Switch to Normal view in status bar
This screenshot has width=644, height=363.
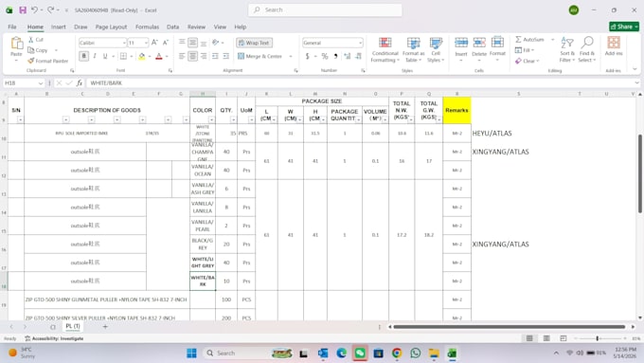coord(529,338)
